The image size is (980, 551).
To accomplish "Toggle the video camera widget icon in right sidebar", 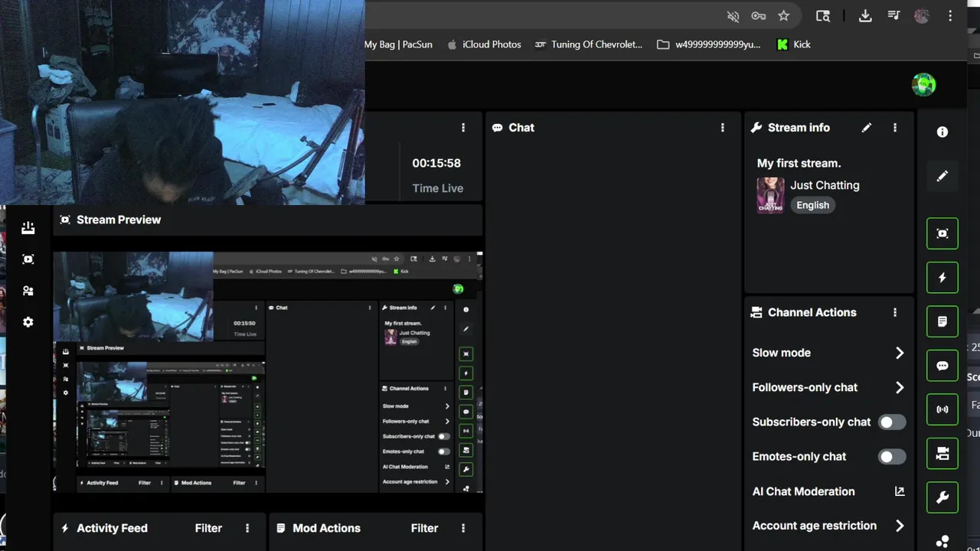I will 942,454.
